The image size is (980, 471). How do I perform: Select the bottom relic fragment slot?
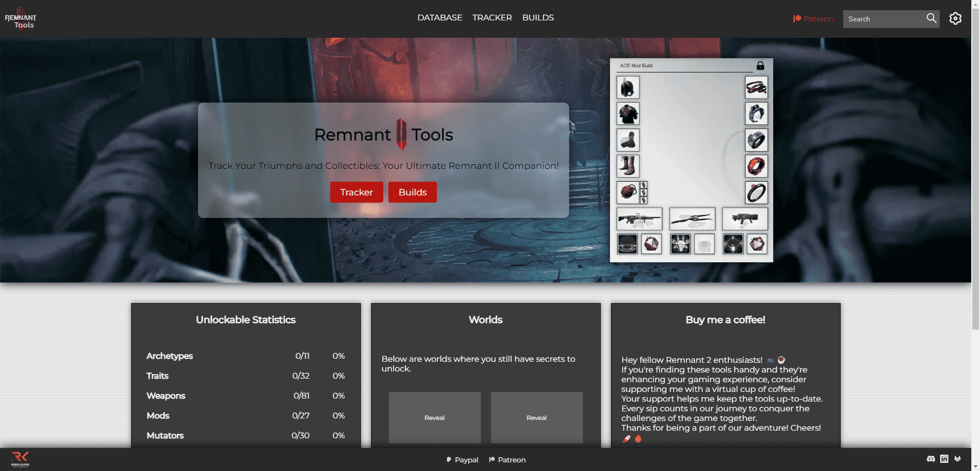[644, 201]
